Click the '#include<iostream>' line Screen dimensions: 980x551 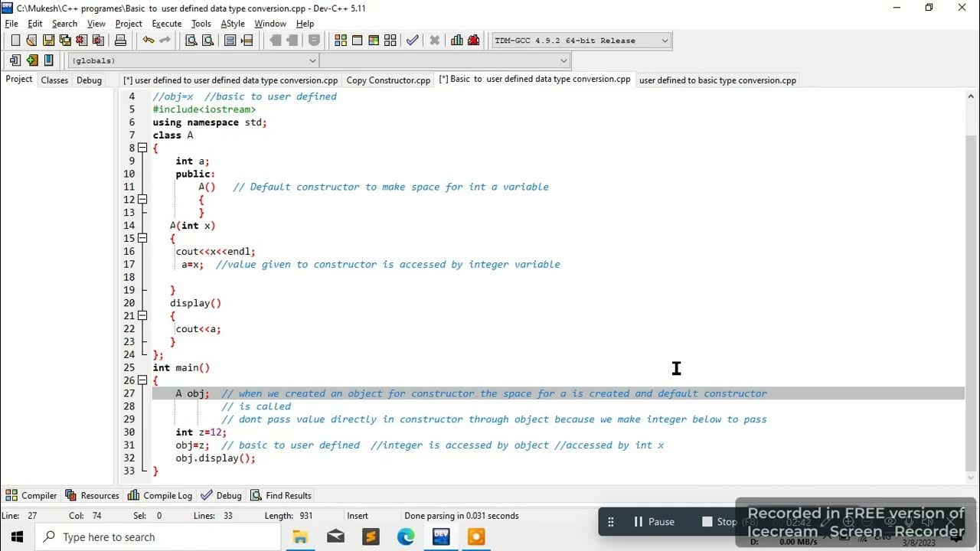click(x=204, y=109)
